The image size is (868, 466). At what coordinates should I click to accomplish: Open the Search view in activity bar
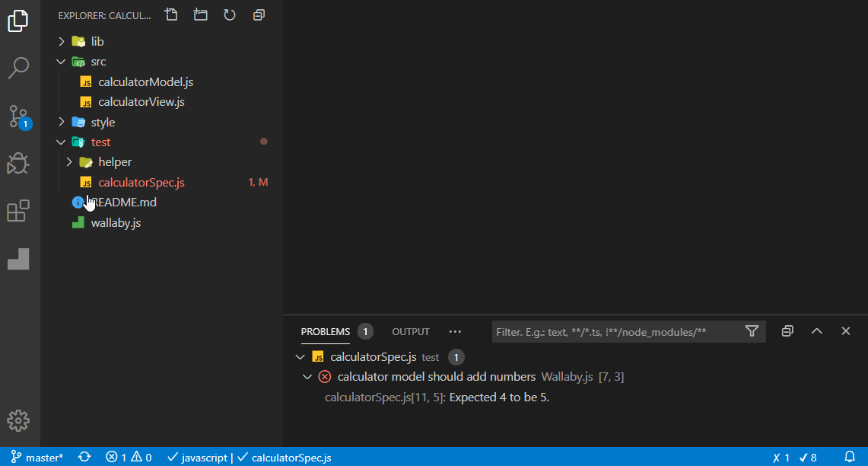(x=18, y=68)
